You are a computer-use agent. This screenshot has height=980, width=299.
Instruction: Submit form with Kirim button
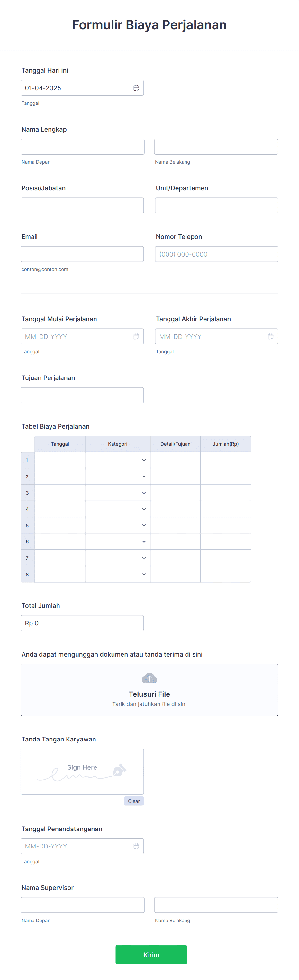point(151,955)
